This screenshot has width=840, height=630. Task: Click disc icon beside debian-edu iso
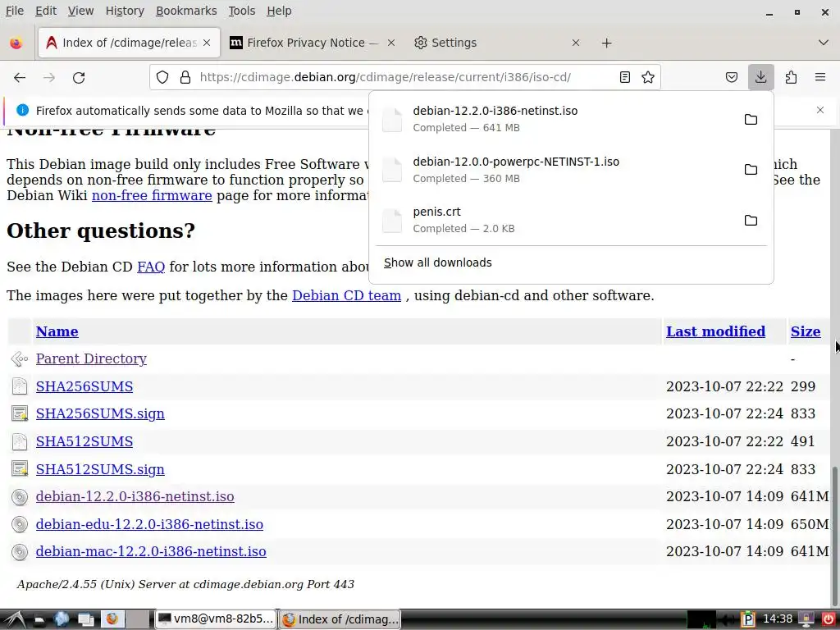tap(20, 524)
